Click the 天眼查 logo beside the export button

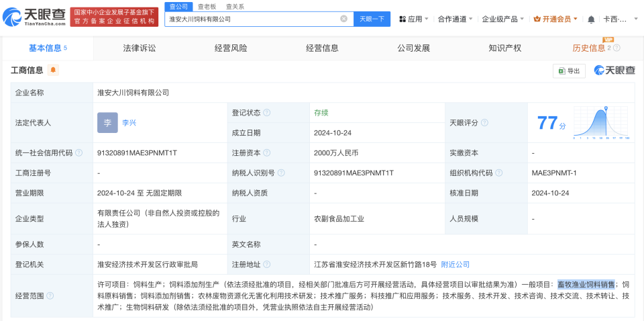(614, 71)
